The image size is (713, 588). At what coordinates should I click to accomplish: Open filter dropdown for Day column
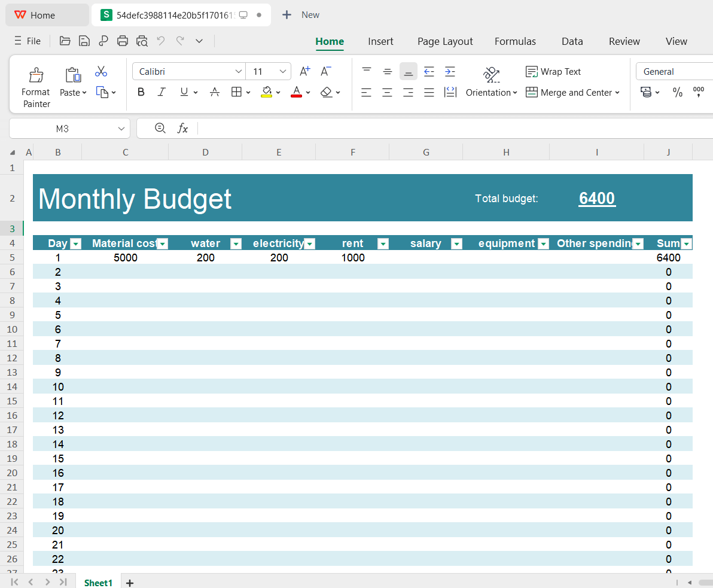click(76, 244)
